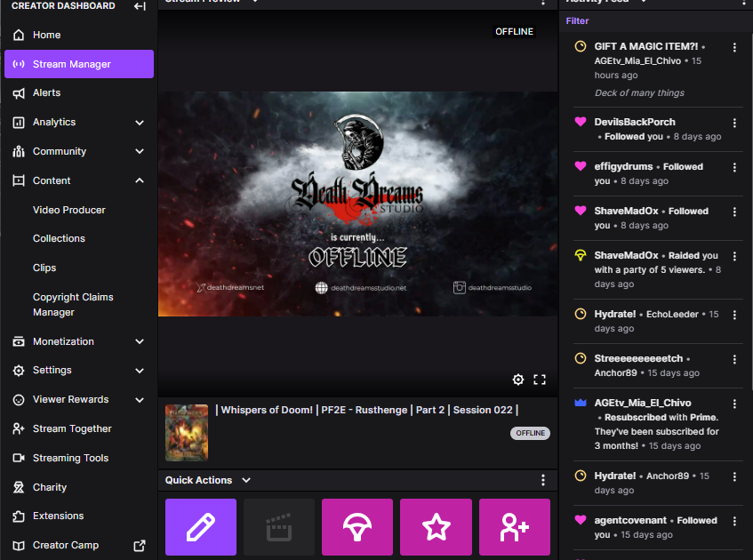
Task: Click effigydrums username in activity feed
Action: tap(623, 166)
